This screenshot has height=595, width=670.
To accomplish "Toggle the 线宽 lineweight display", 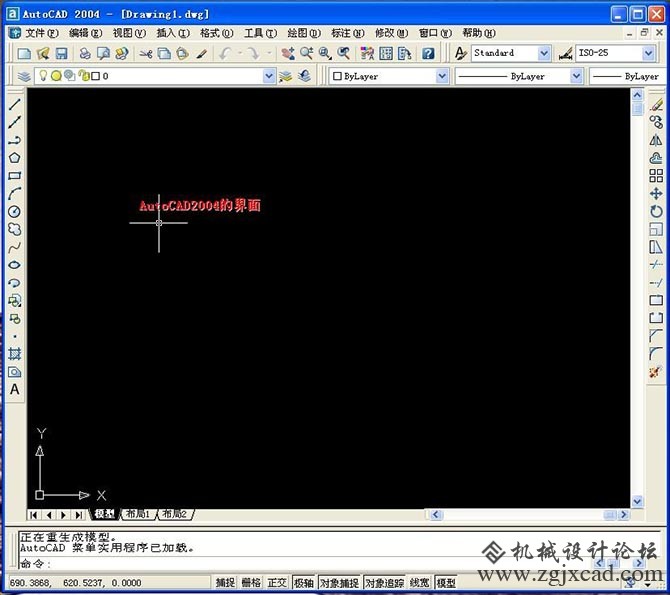I will (x=420, y=583).
